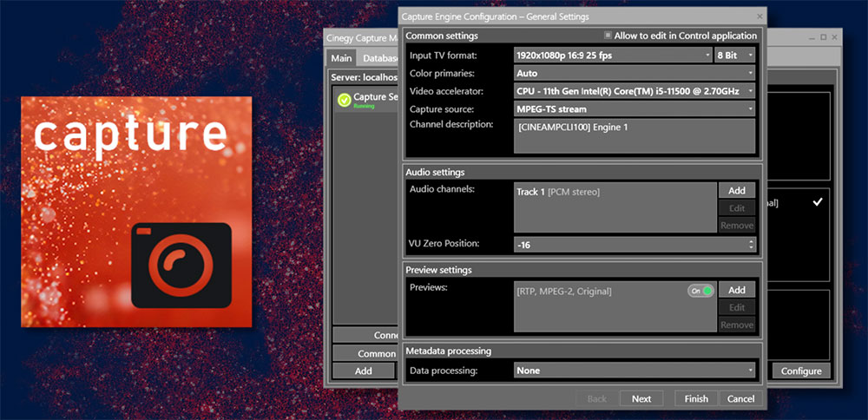
Task: Click the Capture camera logo tile
Action: (136, 212)
